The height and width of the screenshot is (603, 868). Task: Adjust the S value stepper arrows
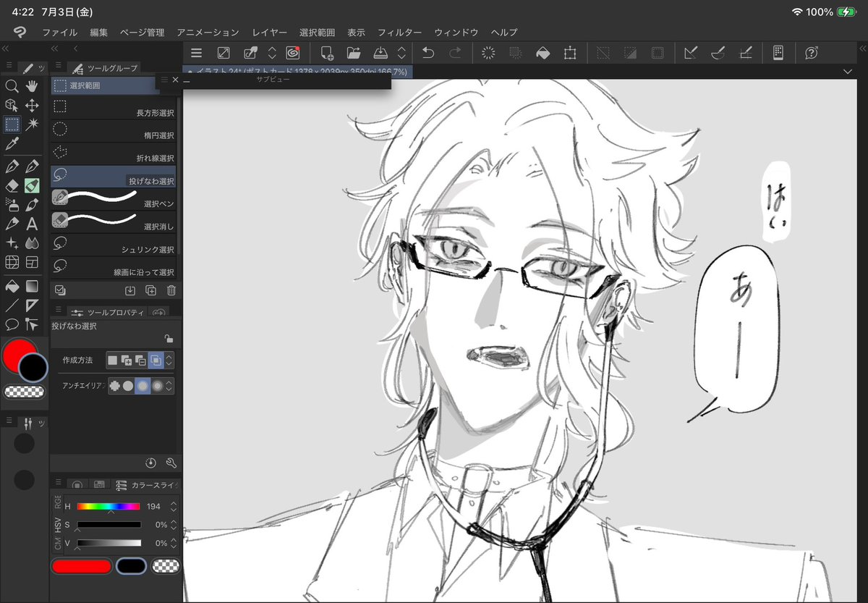[x=174, y=524]
